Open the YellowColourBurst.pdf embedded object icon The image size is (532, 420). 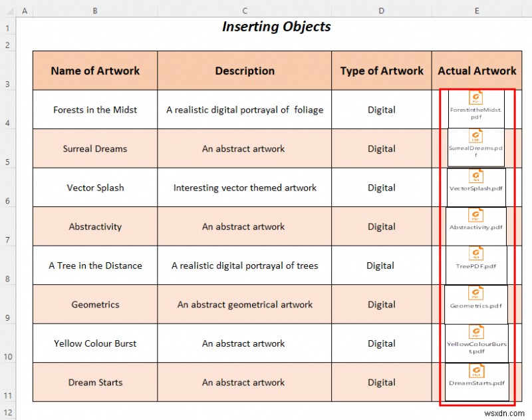tap(476, 343)
